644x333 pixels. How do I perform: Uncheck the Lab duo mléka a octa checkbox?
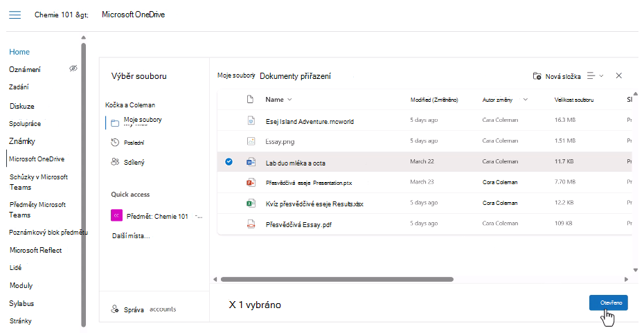[229, 162]
